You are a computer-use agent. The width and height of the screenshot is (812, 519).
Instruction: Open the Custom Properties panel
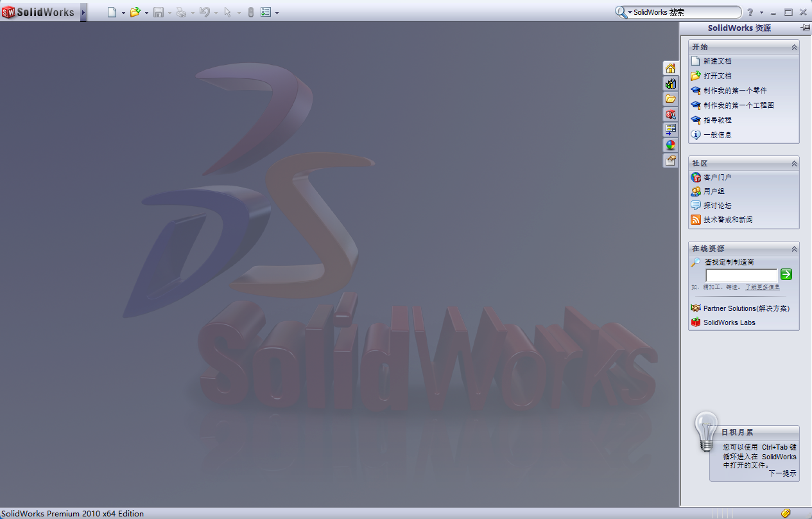point(670,160)
